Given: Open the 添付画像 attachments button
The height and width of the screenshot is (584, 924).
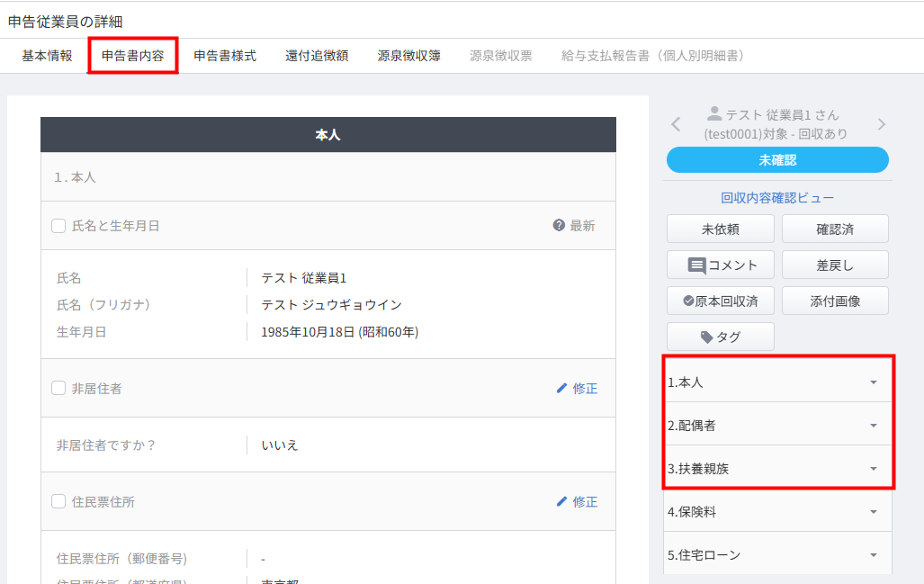Looking at the screenshot, I should (x=835, y=301).
